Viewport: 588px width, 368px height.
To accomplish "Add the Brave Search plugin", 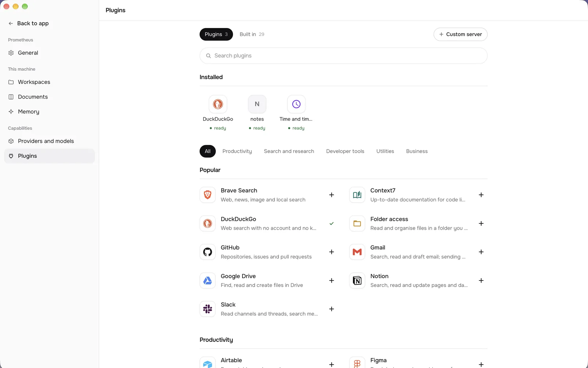I will [x=331, y=195].
